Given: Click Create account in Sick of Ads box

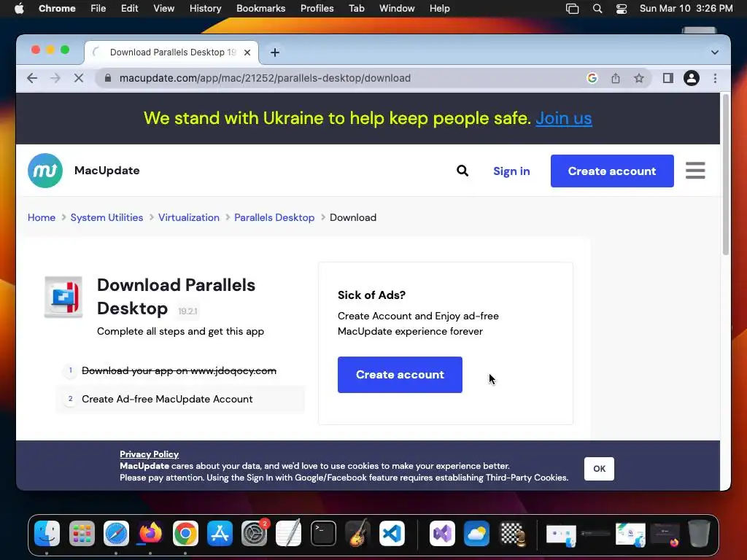Looking at the screenshot, I should (400, 375).
